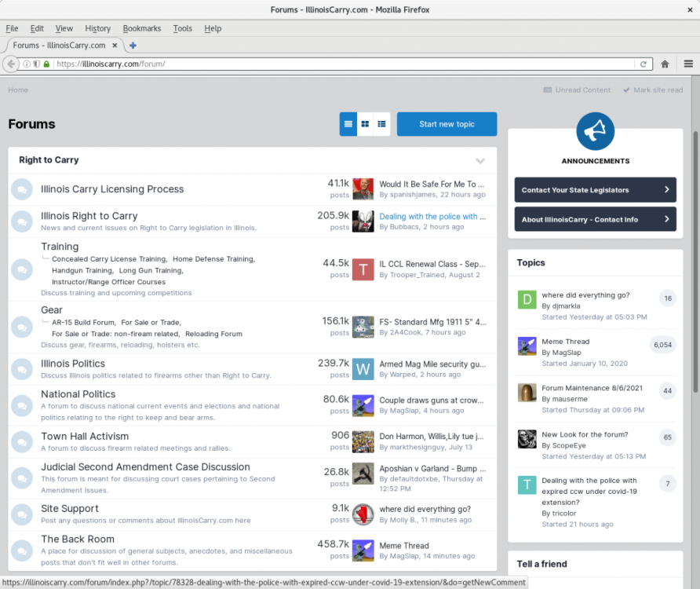Click Illinois Right to Carry forum bubble icon
The height and width of the screenshot is (589, 700).
point(22,221)
